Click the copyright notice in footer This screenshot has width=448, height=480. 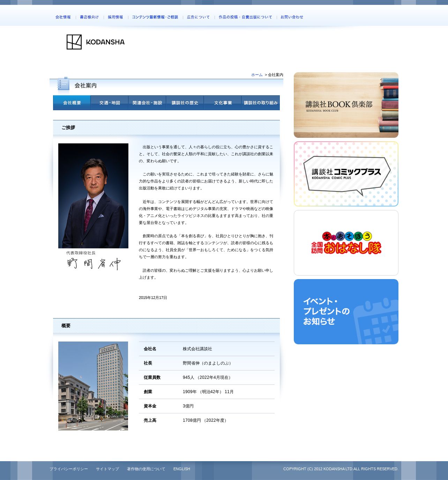click(341, 469)
